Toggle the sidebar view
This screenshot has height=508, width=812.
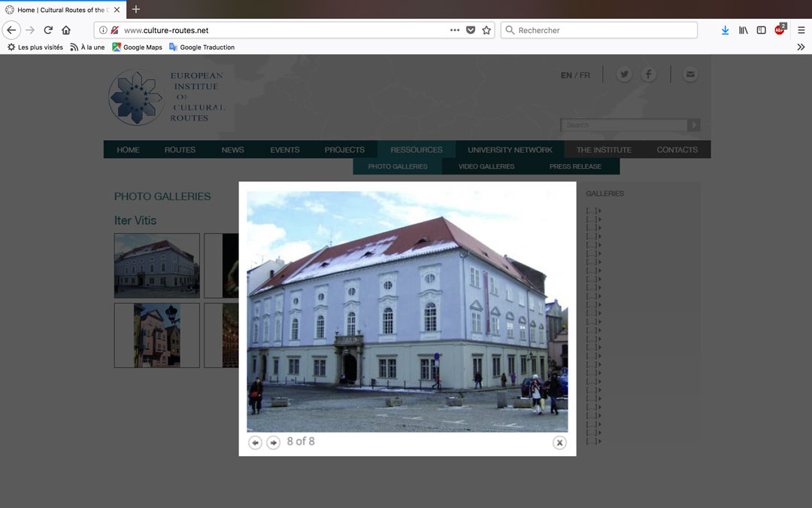click(761, 30)
